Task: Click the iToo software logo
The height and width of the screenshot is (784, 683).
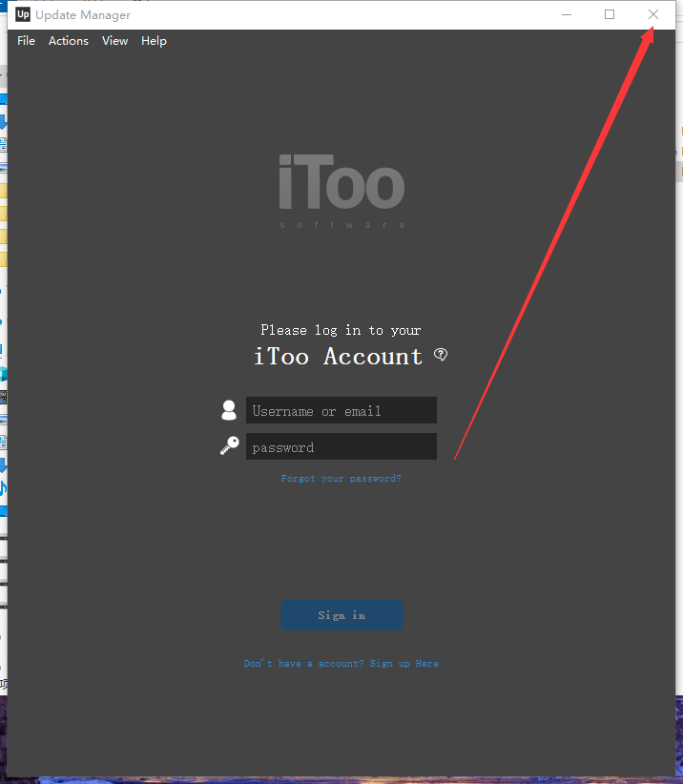Action: (342, 191)
